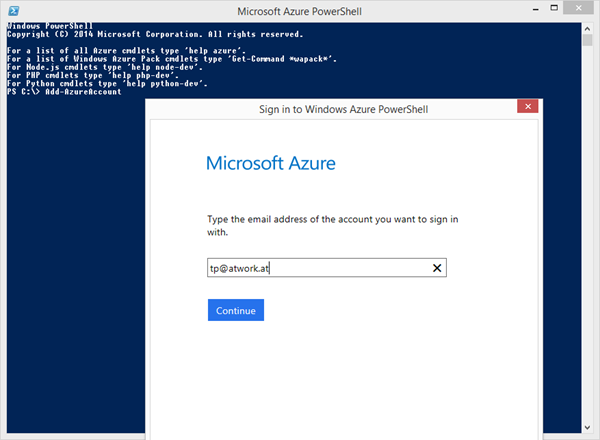Viewport: 600px width, 440px height.
Task: Clear the email field with the X icon
Action: [x=436, y=268]
